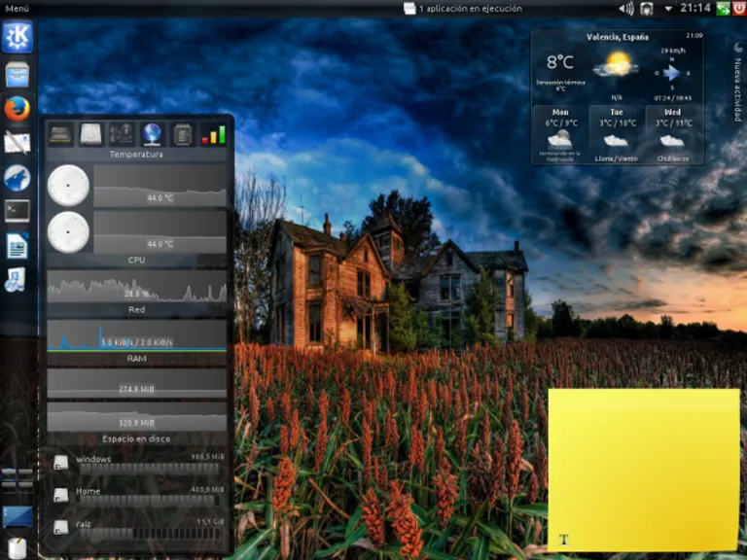Image resolution: width=747 pixels, height=560 pixels.
Task: Open the document writer dock icon
Action: (18, 246)
